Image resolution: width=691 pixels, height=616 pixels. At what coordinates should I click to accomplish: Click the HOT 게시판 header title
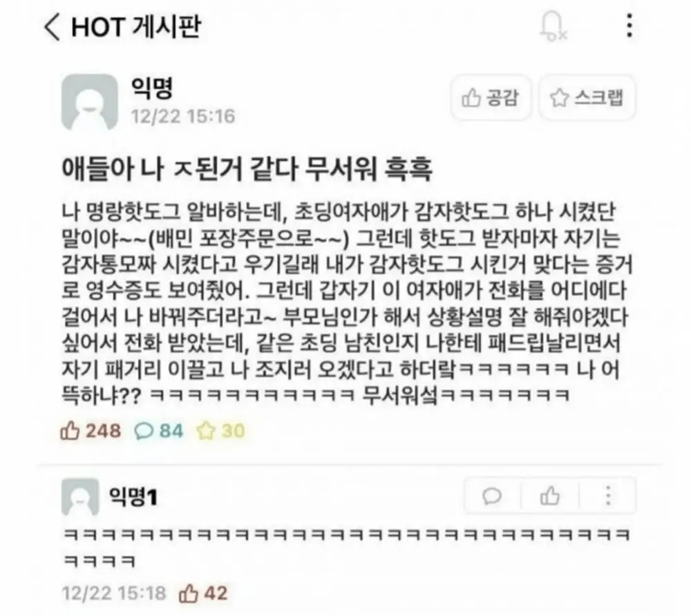point(136,26)
